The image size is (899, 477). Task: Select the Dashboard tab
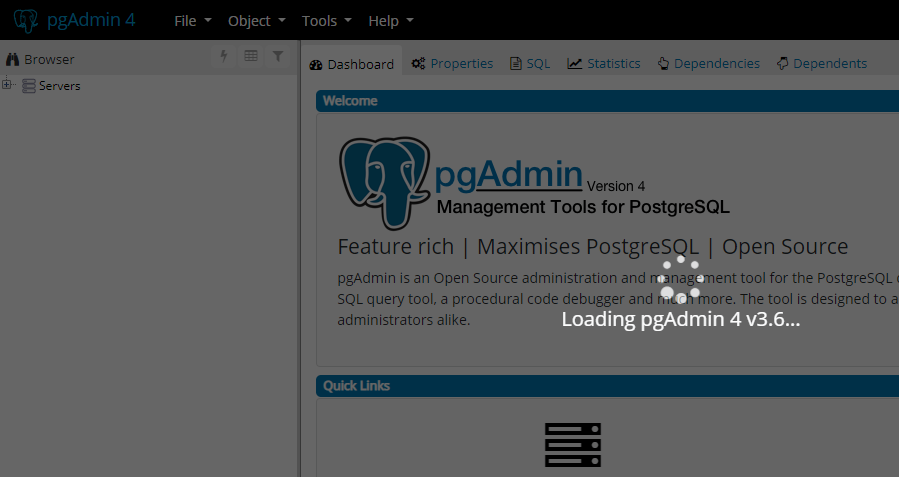(x=352, y=64)
